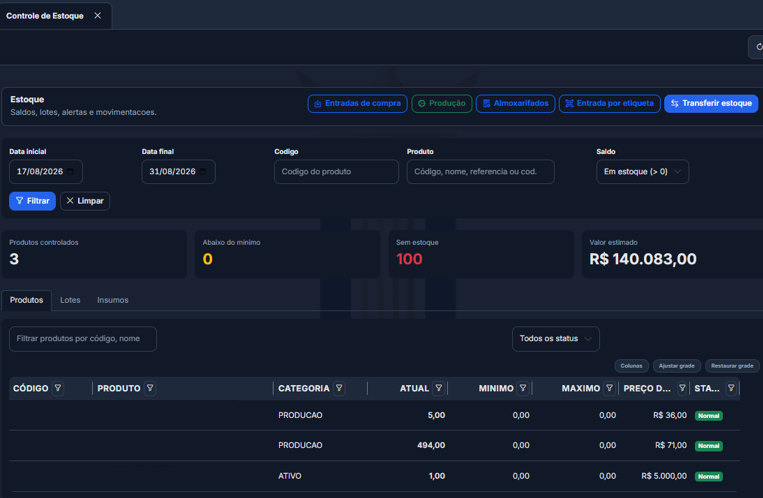Switch to the Produtos tab
The width and height of the screenshot is (763, 498).
(x=26, y=300)
